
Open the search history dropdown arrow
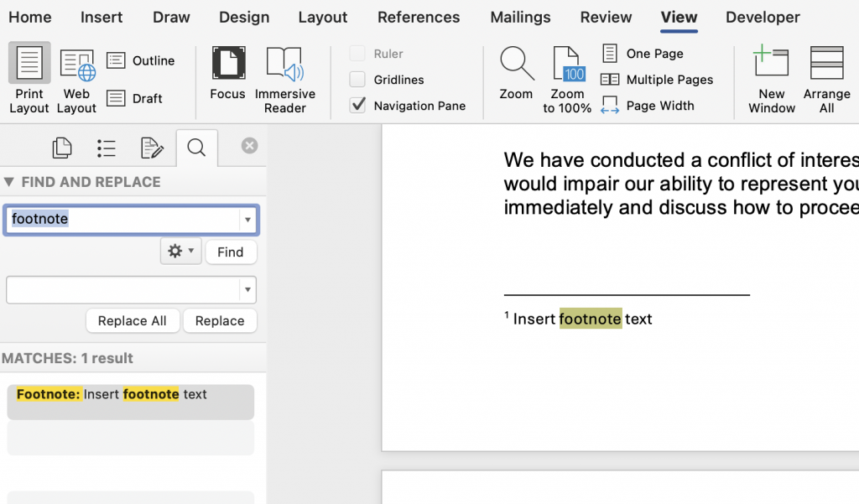[x=247, y=218]
